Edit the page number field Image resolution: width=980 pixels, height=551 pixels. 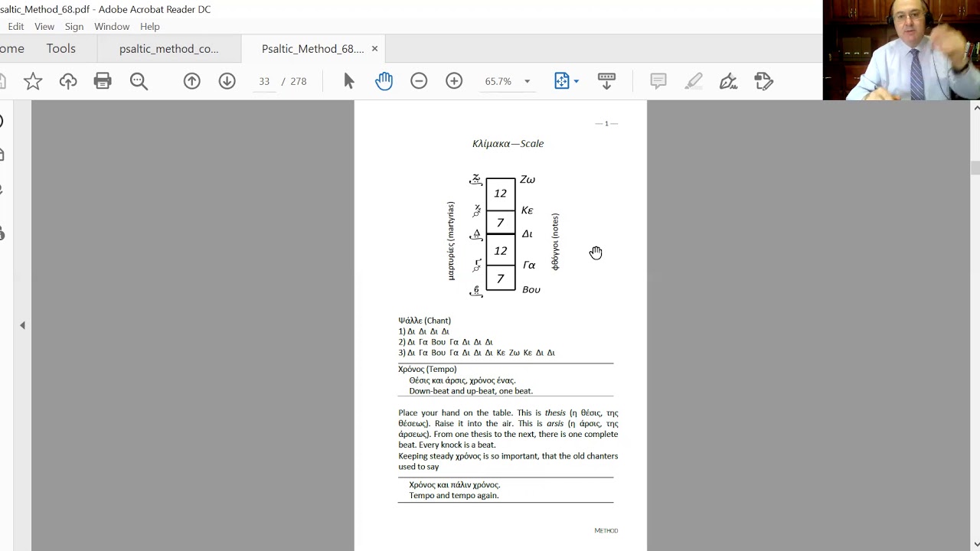(264, 81)
